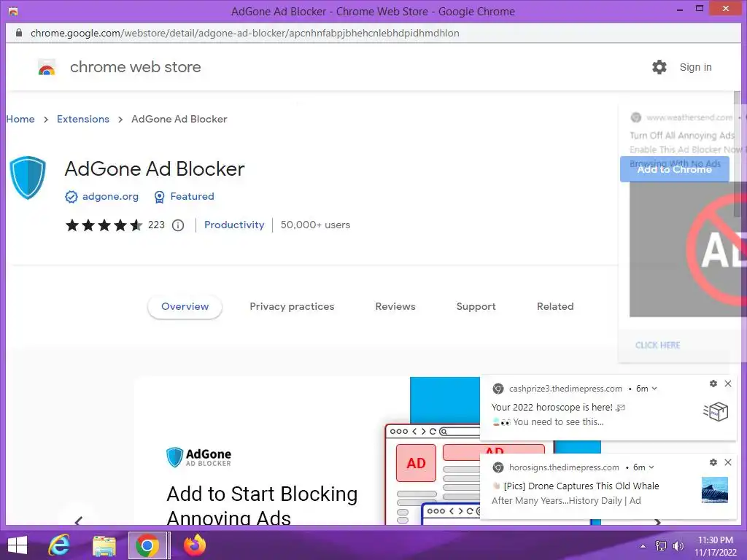Show previous screenshot with left arrow
The width and height of the screenshot is (747, 560).
point(79,521)
